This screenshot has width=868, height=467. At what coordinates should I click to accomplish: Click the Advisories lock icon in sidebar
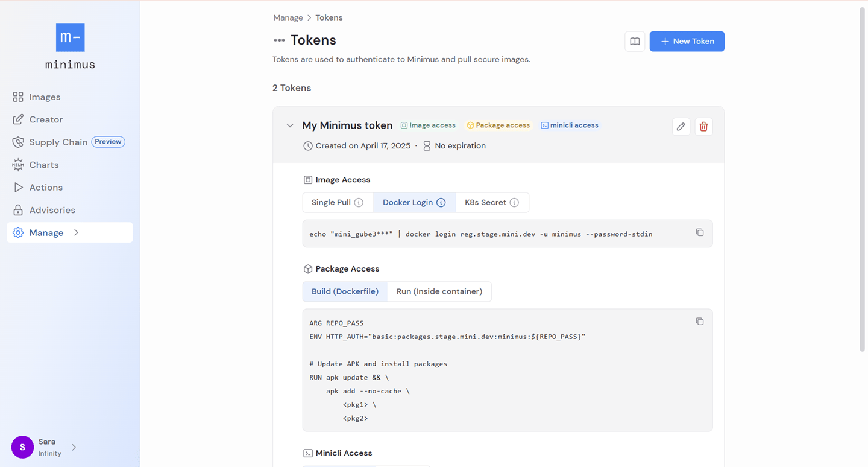(18, 210)
